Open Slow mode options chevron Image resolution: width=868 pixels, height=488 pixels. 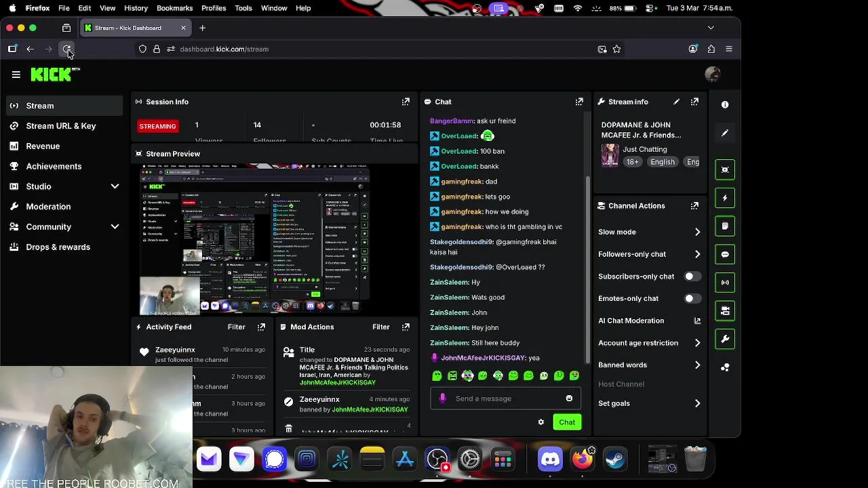(697, 232)
